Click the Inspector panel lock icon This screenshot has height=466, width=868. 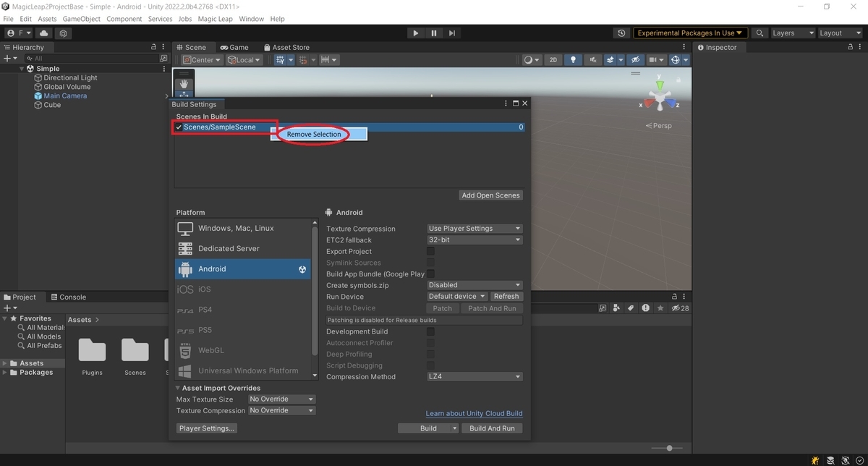[x=849, y=47]
